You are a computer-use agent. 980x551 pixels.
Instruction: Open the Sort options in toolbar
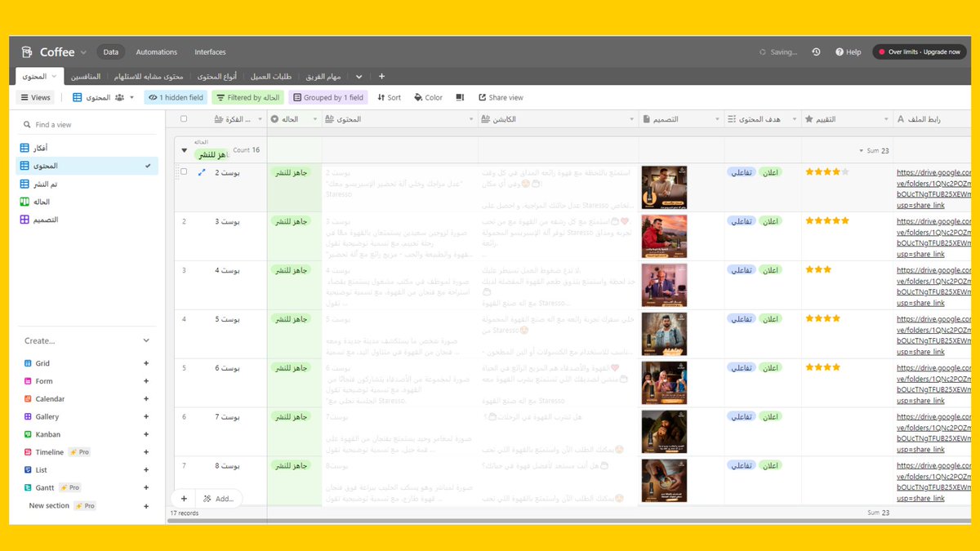(388, 97)
